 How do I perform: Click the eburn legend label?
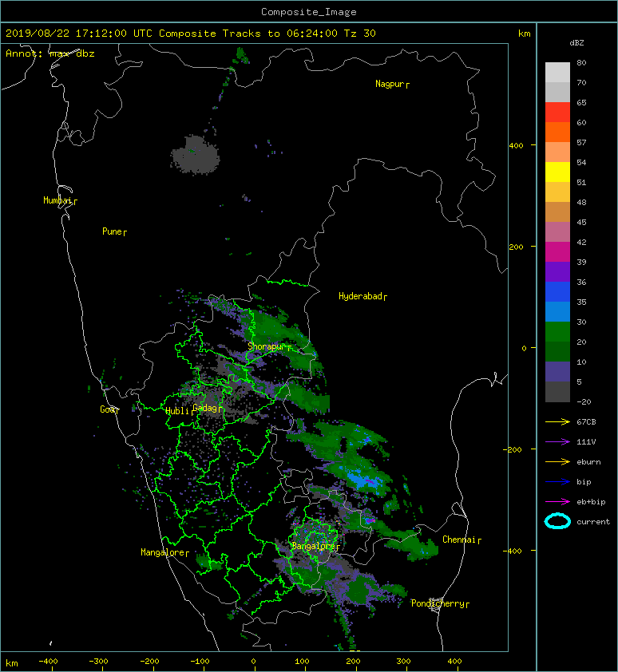[588, 462]
